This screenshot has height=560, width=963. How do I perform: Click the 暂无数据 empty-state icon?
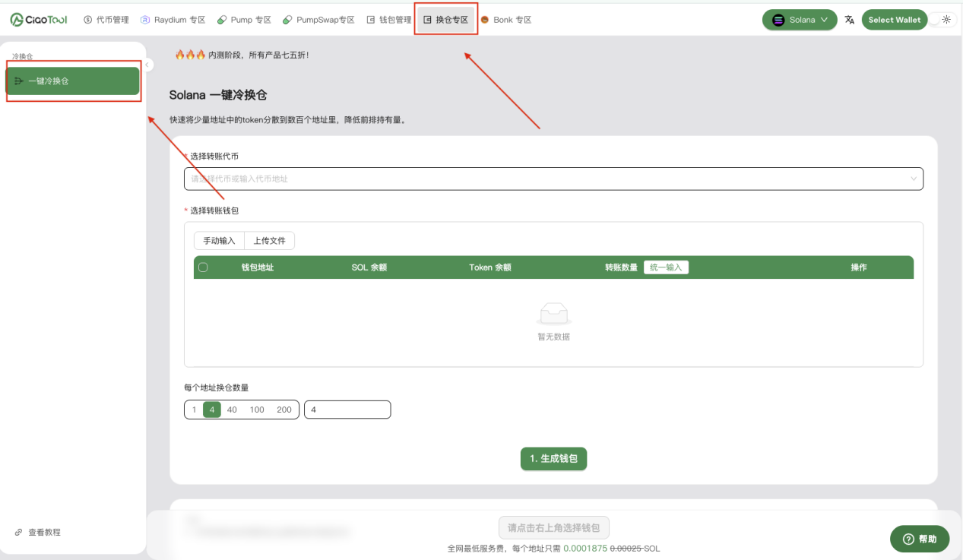[x=554, y=313]
